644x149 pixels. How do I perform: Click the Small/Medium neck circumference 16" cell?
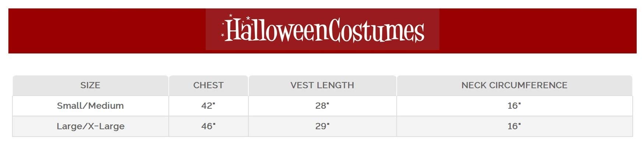click(x=514, y=106)
